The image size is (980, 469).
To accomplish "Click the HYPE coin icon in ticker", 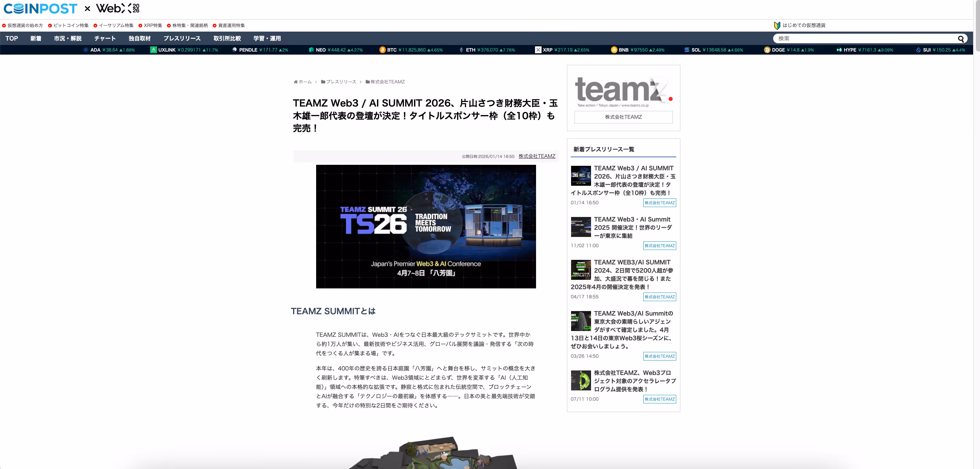I will tap(839, 50).
